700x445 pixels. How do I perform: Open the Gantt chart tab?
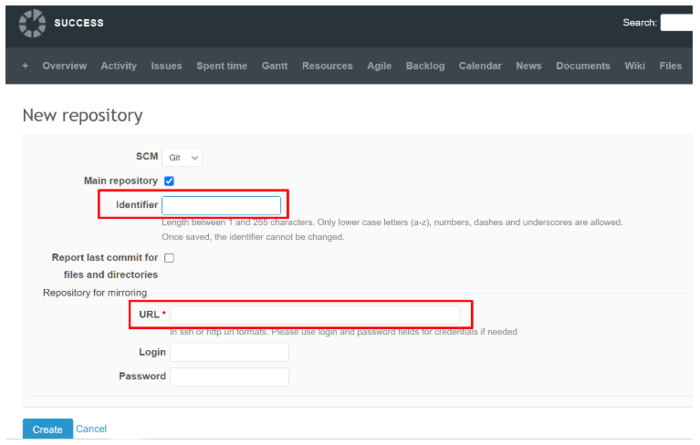tap(275, 66)
